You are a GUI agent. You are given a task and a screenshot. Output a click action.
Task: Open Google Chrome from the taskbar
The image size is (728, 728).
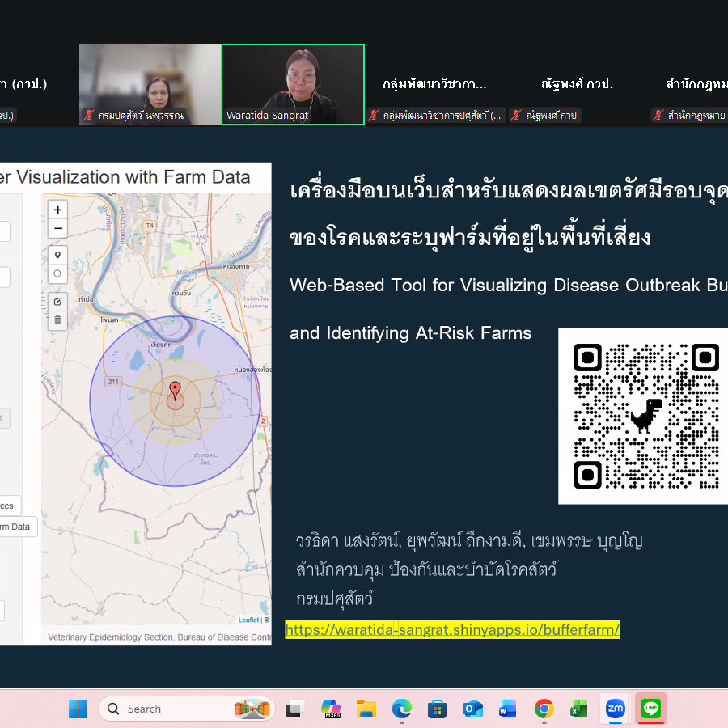(544, 709)
